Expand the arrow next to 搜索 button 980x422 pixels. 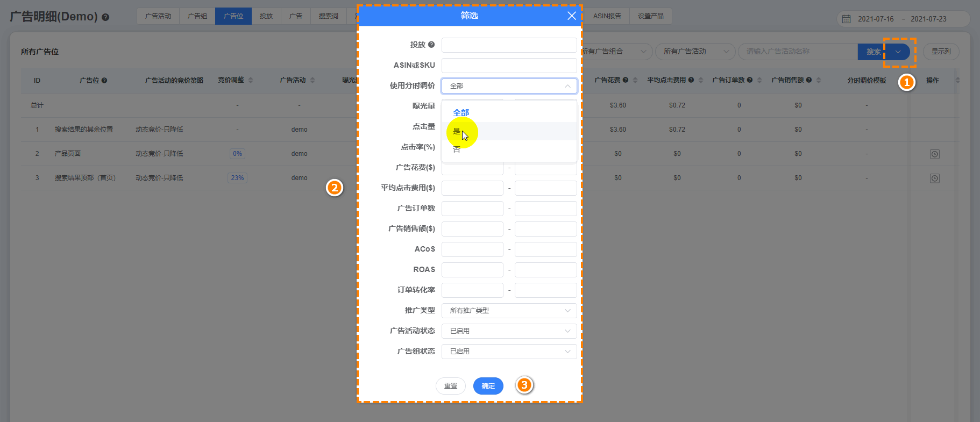(x=898, y=52)
